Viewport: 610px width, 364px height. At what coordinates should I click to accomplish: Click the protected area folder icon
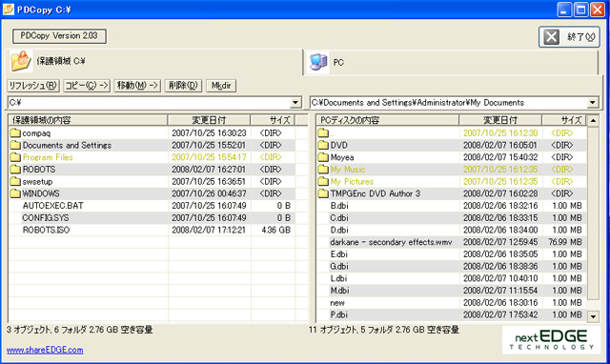21,61
